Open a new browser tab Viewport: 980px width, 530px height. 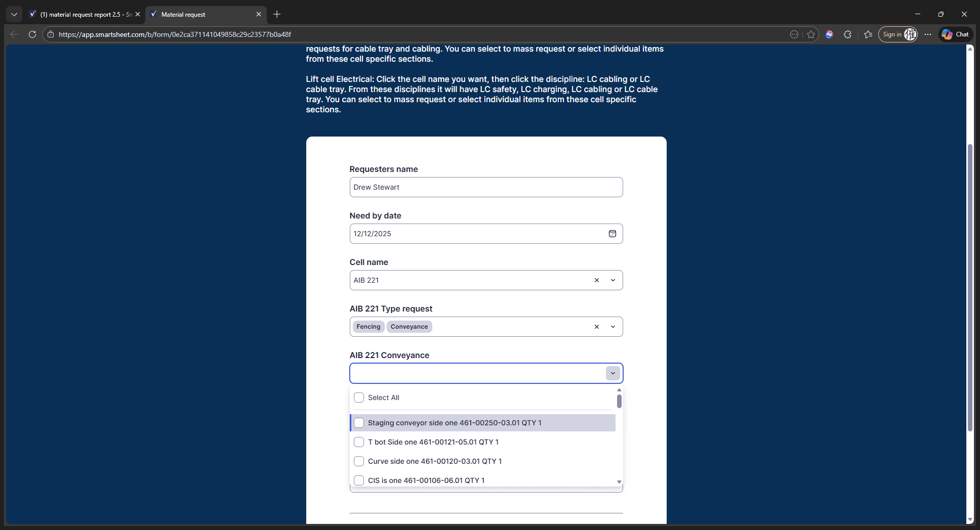277,14
